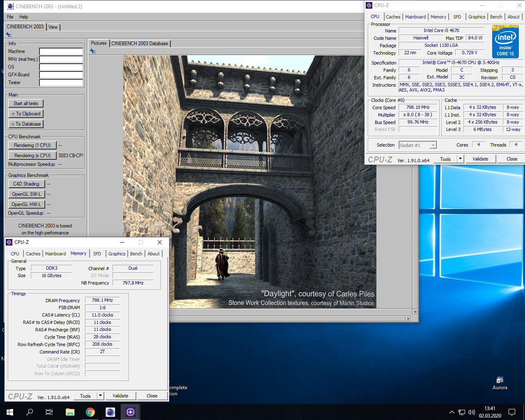Click the taskbar search magnifier icon
The image size is (525, 420).
point(30,412)
